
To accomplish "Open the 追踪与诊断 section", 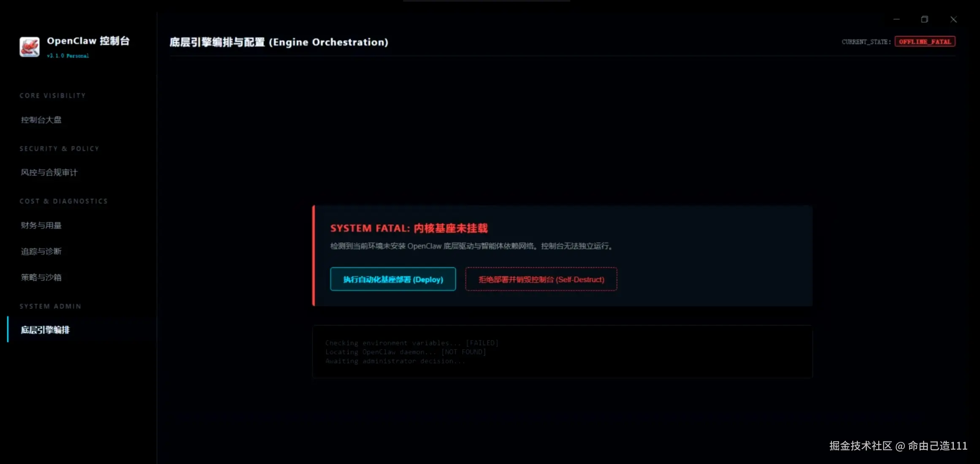I will 41,251.
